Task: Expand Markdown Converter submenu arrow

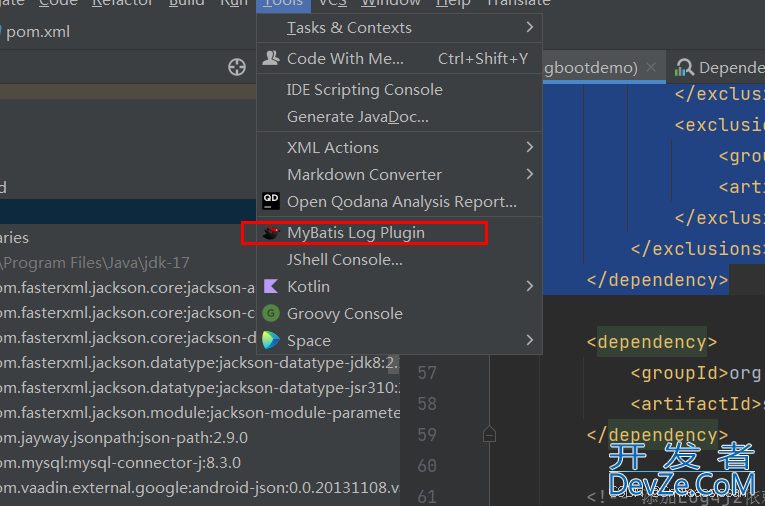Action: point(530,174)
